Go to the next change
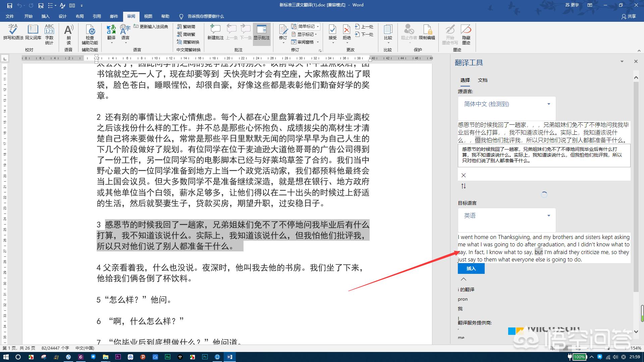 [364, 34]
